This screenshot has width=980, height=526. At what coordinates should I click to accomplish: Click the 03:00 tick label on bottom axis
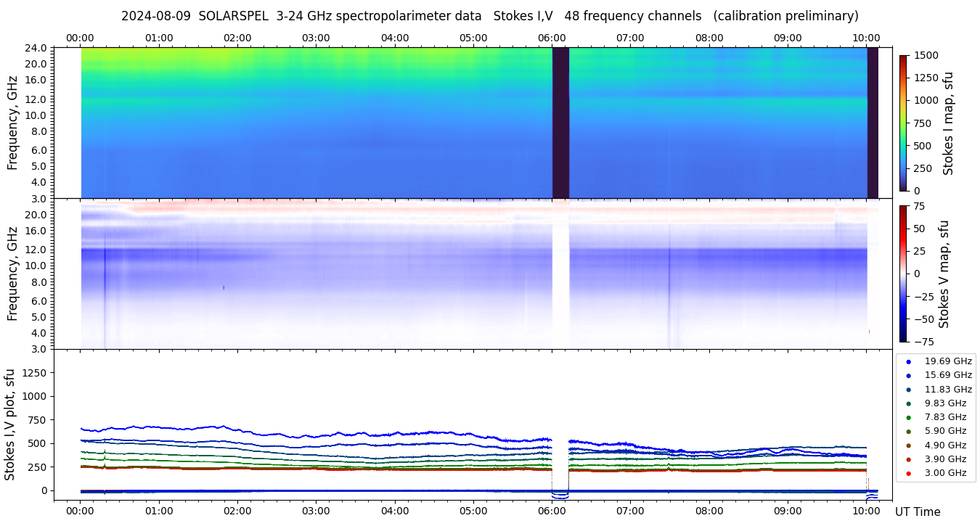316,510
